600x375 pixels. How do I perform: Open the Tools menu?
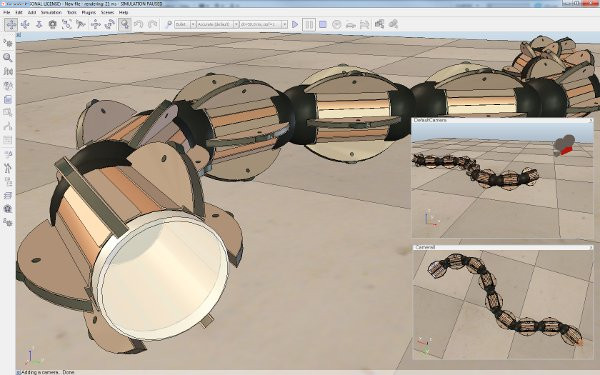coord(72,12)
